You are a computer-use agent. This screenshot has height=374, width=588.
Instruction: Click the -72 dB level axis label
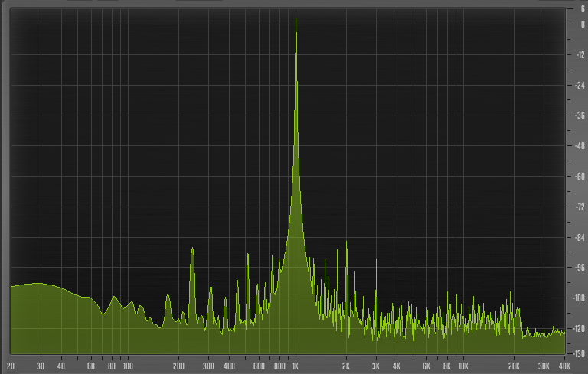(x=580, y=207)
